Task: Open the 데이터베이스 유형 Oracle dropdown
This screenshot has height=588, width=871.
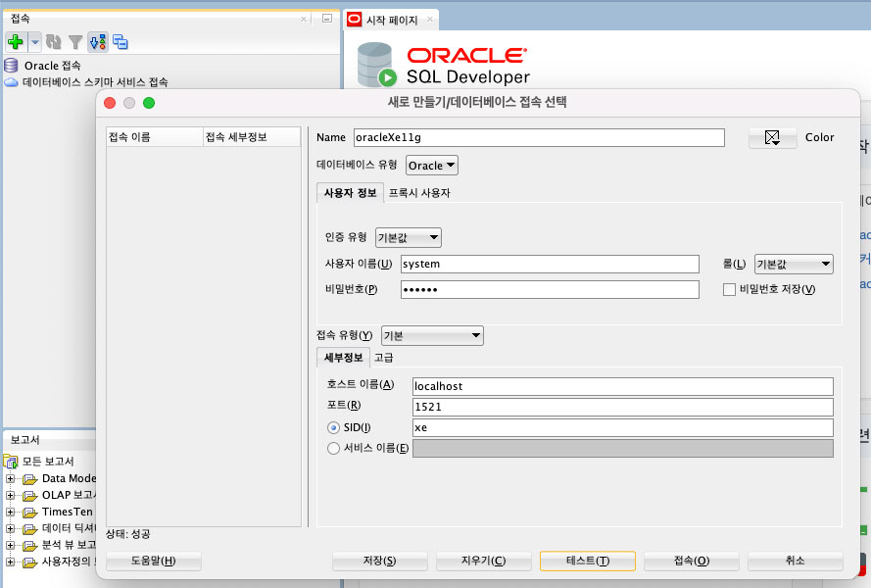Action: pyautogui.click(x=432, y=166)
